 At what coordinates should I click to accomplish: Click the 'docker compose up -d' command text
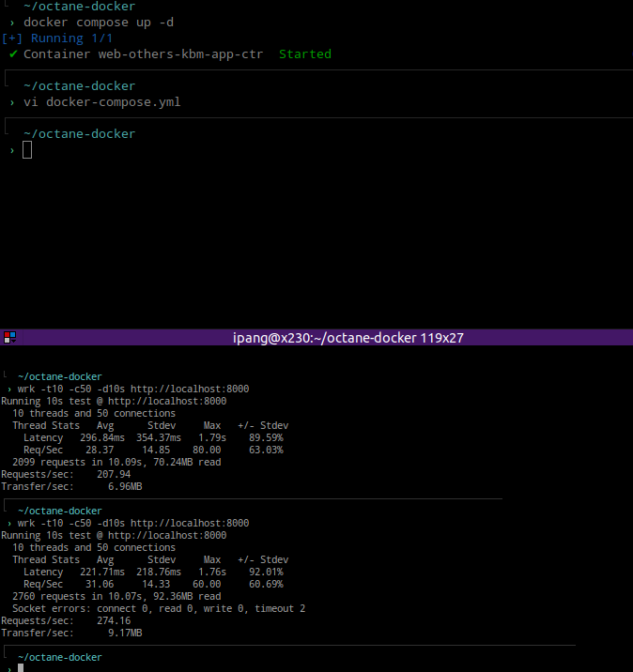[98, 22]
